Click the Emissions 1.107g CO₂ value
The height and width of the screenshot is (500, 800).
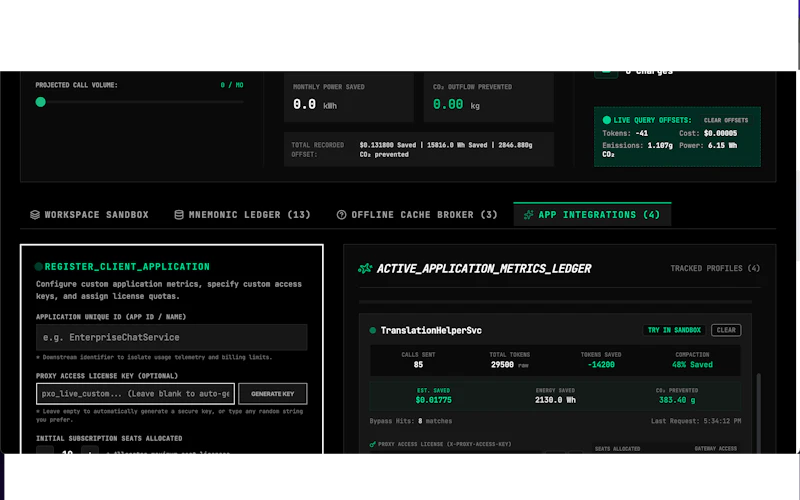click(637, 149)
